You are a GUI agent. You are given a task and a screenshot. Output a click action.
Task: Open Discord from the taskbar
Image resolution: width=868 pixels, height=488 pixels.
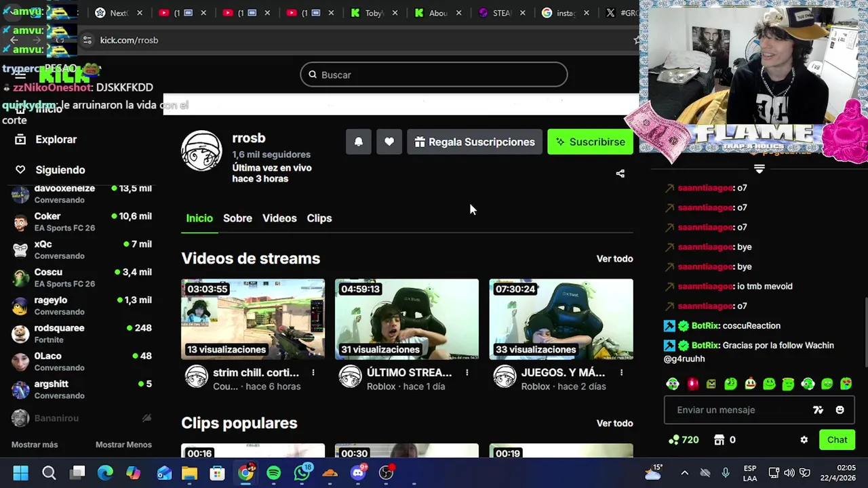point(358,473)
